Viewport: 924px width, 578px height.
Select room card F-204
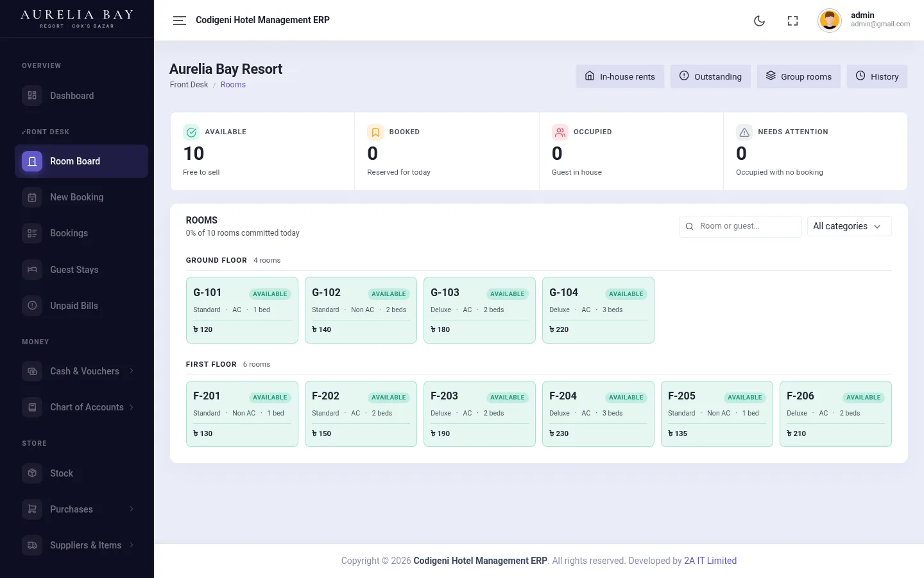598,414
